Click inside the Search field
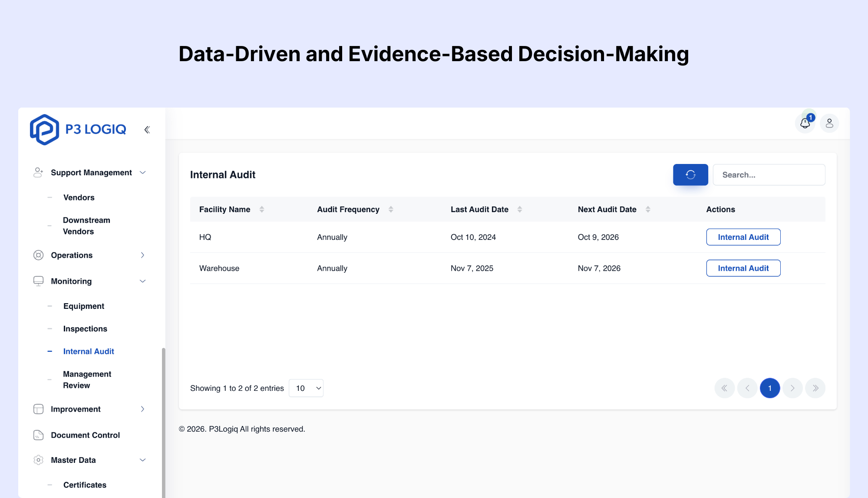Image resolution: width=868 pixels, height=498 pixels. pyautogui.click(x=769, y=174)
